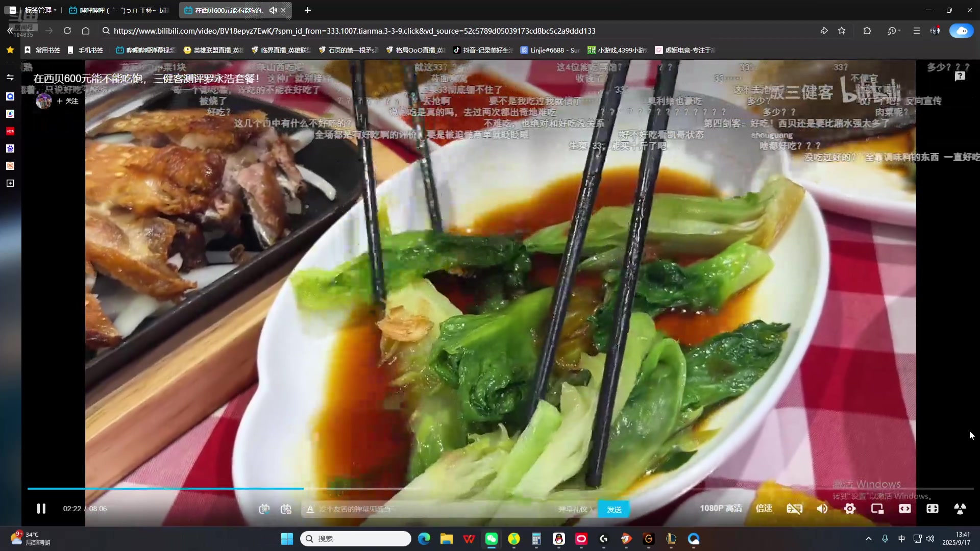Viewport: 980px width, 551px height.
Task: Open WeChat from the taskbar
Action: 491,539
